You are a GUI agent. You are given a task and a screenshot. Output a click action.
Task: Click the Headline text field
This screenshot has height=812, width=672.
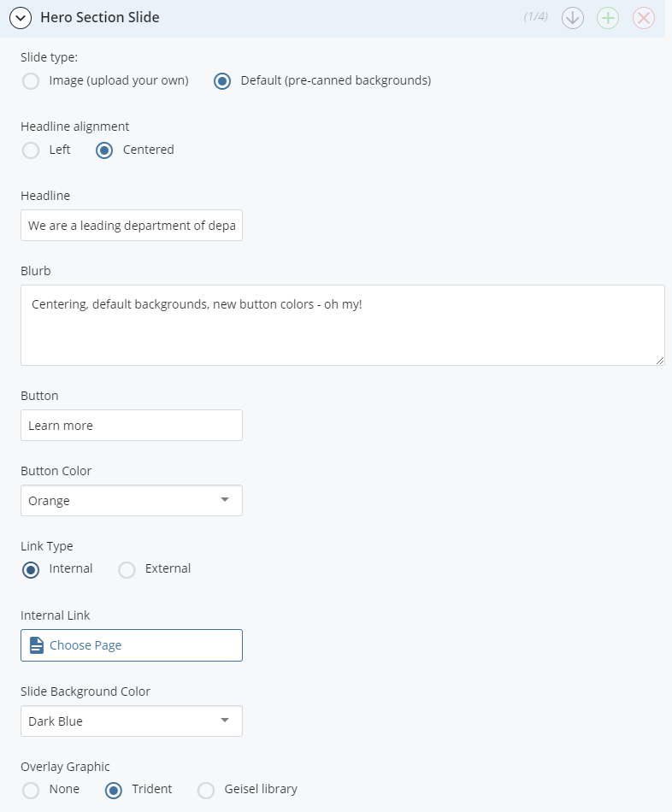pyautogui.click(x=132, y=226)
